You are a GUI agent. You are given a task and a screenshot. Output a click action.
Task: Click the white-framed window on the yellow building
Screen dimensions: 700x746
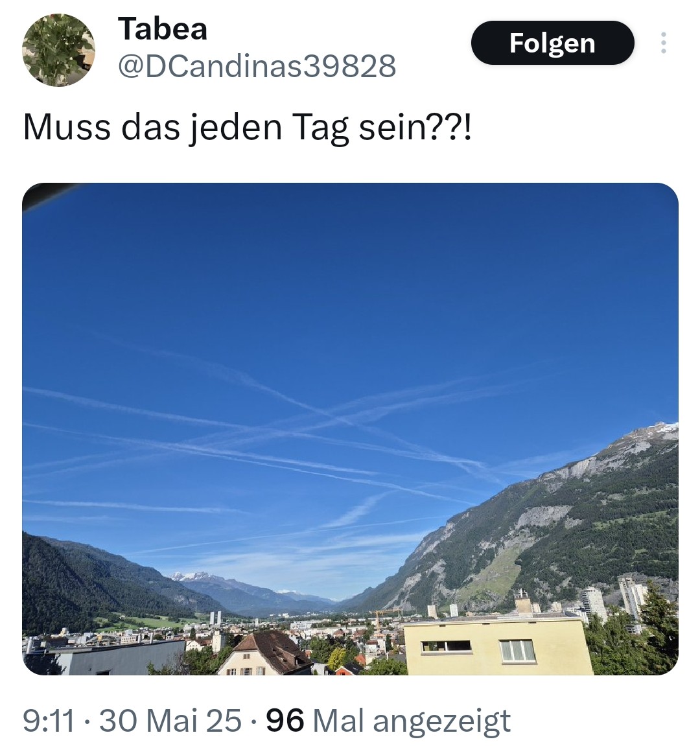click(x=518, y=650)
